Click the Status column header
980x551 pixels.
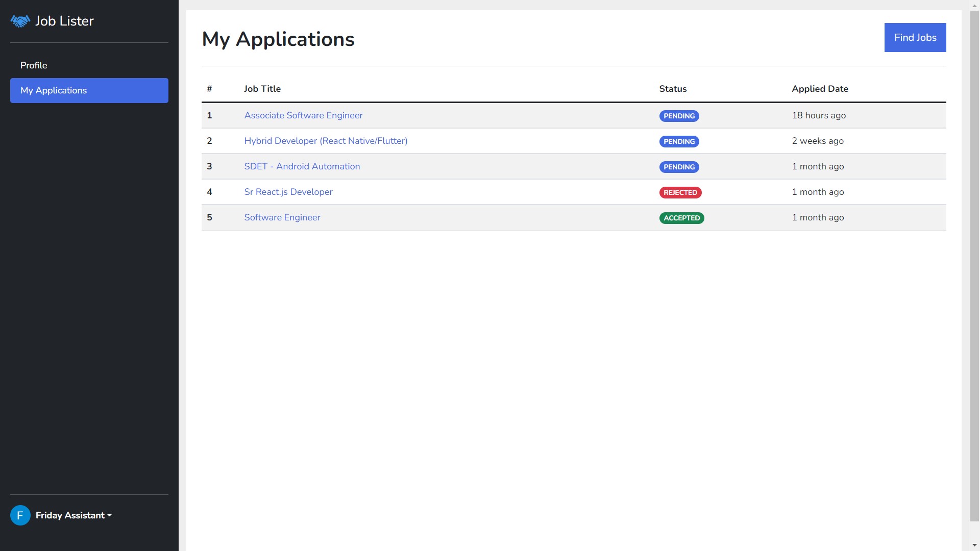click(673, 89)
